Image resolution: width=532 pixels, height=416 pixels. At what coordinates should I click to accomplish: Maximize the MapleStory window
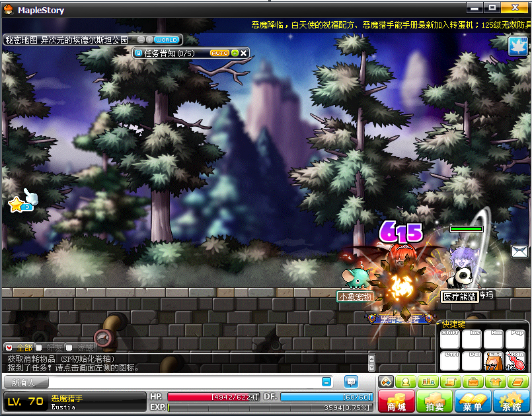(x=492, y=7)
